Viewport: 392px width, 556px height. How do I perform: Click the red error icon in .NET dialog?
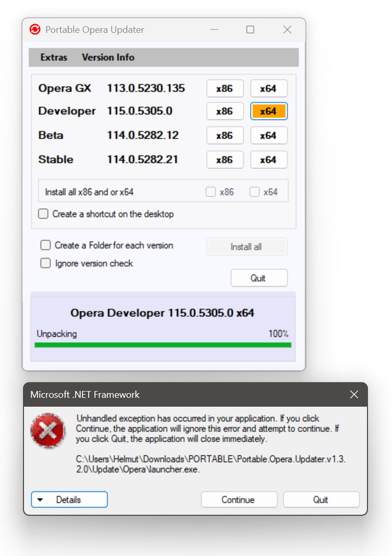tap(48, 431)
